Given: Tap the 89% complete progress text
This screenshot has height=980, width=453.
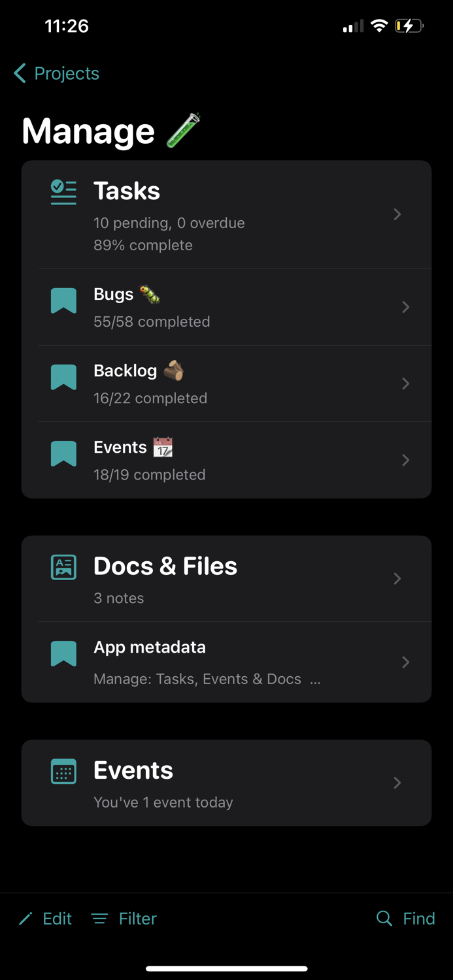Looking at the screenshot, I should pyautogui.click(x=143, y=245).
